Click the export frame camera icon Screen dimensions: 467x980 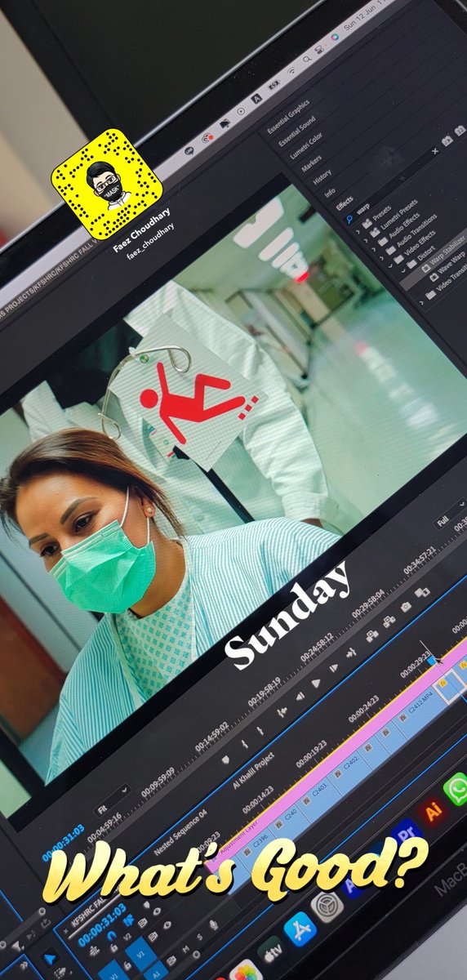(x=406, y=608)
